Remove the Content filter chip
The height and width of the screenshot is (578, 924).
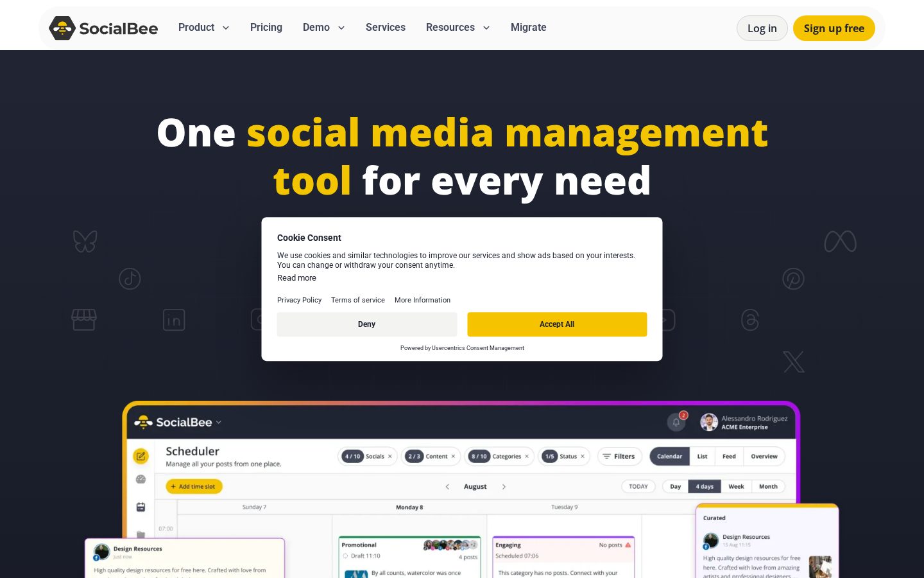[x=453, y=457]
